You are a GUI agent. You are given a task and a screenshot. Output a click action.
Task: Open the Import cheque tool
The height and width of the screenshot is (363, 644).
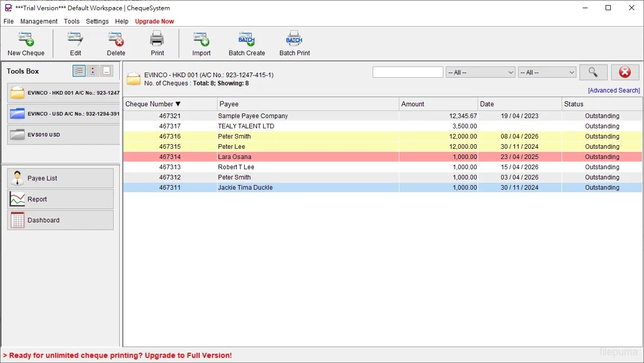point(201,43)
